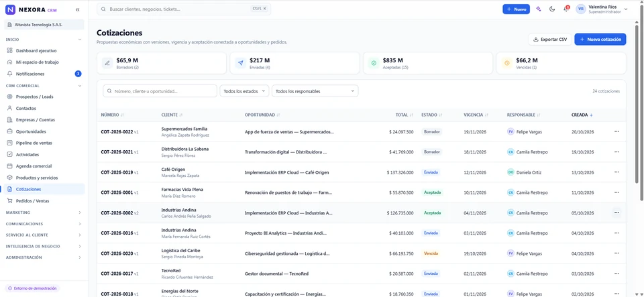This screenshot has width=644, height=297.
Task: Sort by CLIENTE column
Action: tap(172, 115)
